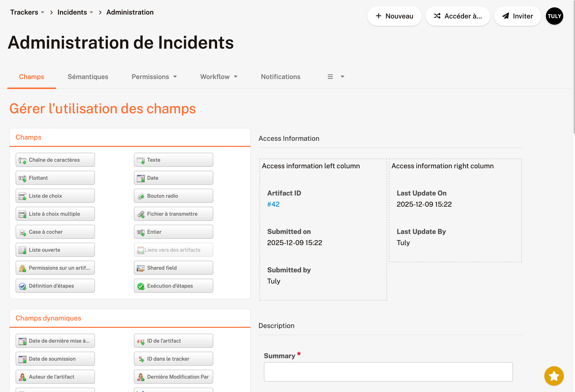575x392 pixels.
Task: Expand the Trackers breadcrumb dropdown
Action: pos(43,12)
